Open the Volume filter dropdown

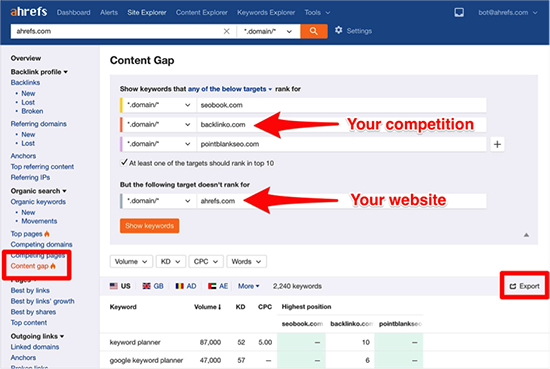point(131,262)
